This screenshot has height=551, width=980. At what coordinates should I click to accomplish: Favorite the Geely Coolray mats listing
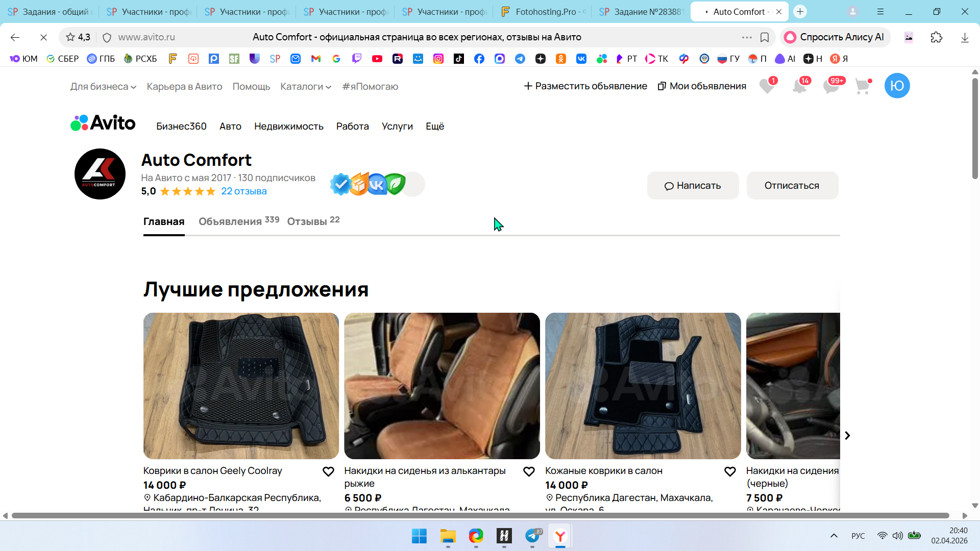point(328,471)
